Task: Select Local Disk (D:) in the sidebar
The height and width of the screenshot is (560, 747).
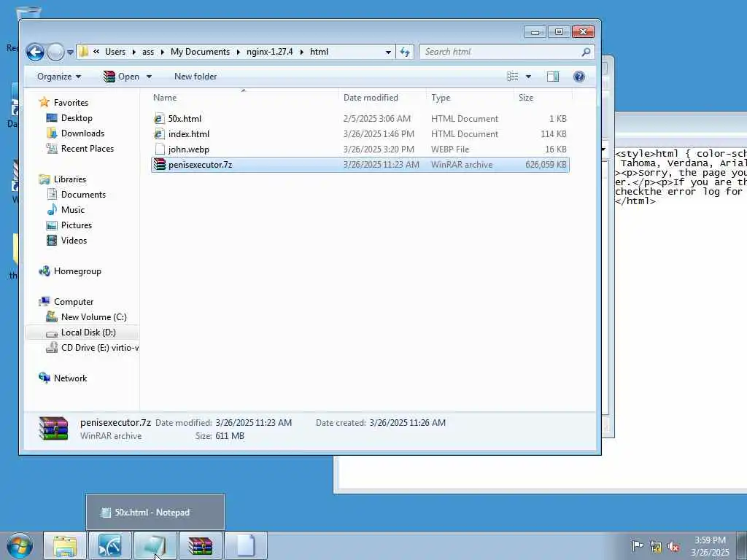Action: click(x=88, y=332)
